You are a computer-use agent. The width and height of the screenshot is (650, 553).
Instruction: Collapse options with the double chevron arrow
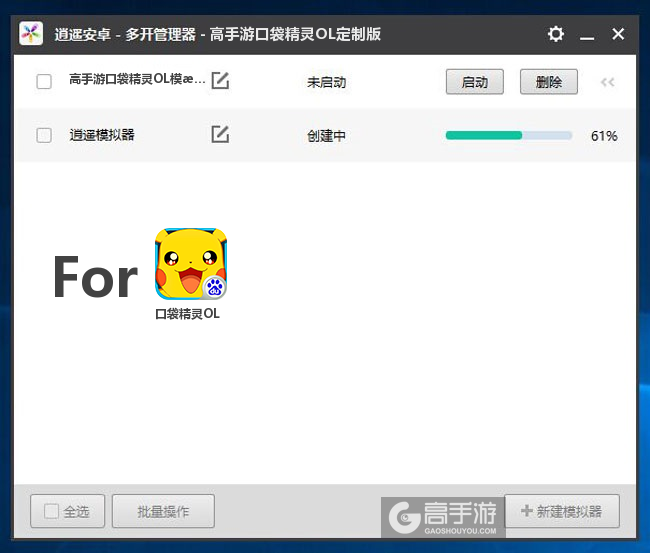(608, 82)
